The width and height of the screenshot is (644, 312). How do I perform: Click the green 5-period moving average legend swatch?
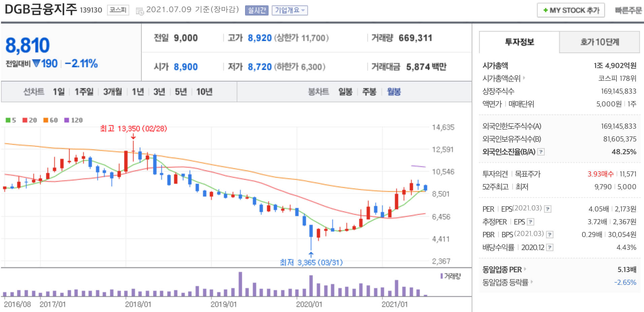point(8,120)
